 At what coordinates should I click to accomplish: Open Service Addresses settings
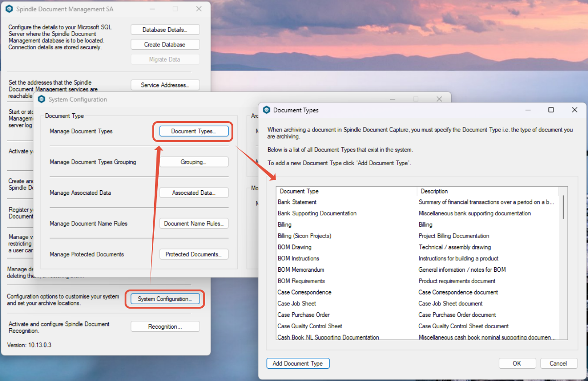pos(165,85)
